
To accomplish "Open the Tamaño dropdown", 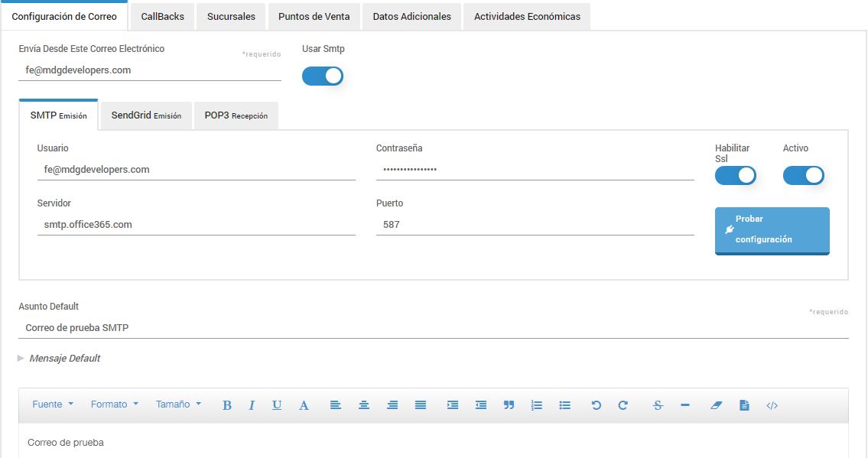I will [177, 404].
